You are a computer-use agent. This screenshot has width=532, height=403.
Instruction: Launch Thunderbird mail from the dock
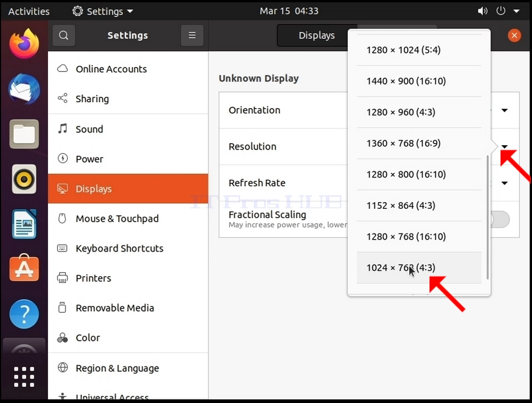[24, 89]
